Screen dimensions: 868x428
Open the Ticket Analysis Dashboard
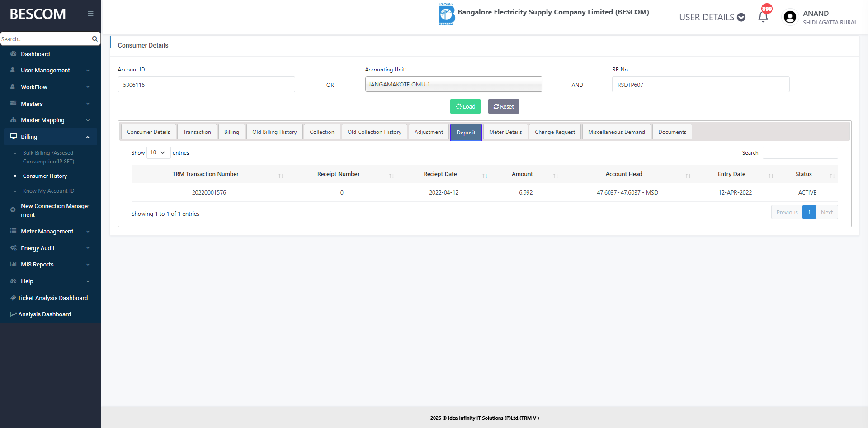(x=52, y=298)
